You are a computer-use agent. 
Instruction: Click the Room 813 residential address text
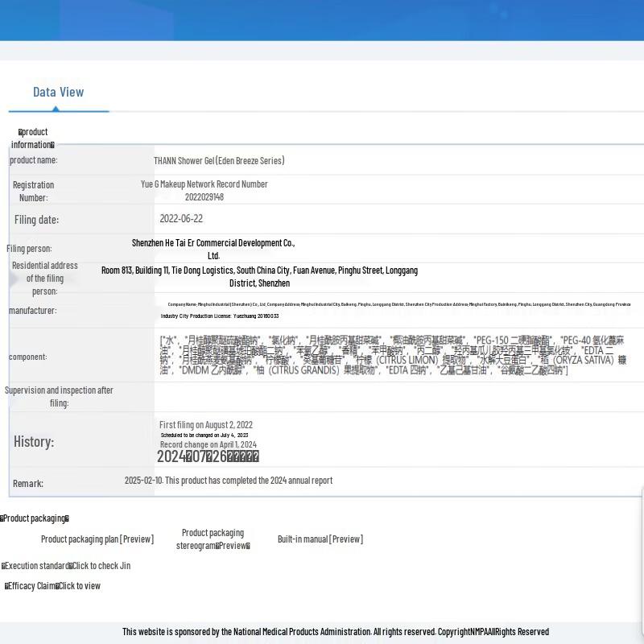(259, 271)
